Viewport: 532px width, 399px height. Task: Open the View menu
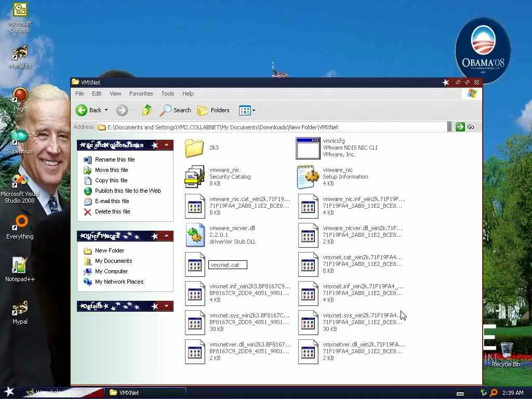[x=115, y=94]
